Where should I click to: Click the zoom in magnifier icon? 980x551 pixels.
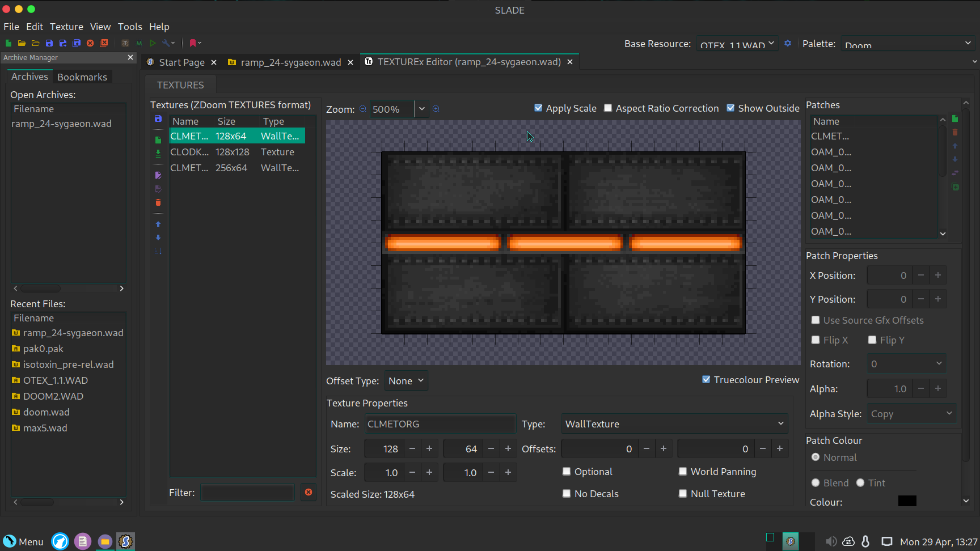(x=436, y=109)
